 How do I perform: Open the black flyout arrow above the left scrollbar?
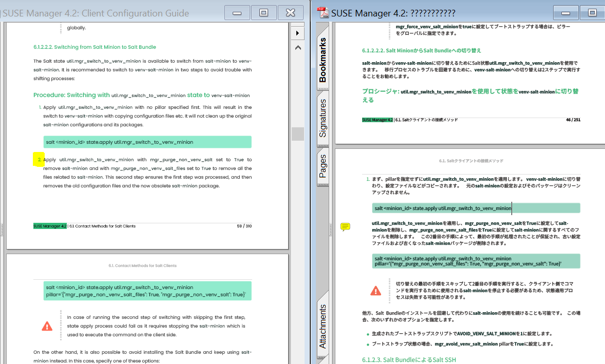297,32
